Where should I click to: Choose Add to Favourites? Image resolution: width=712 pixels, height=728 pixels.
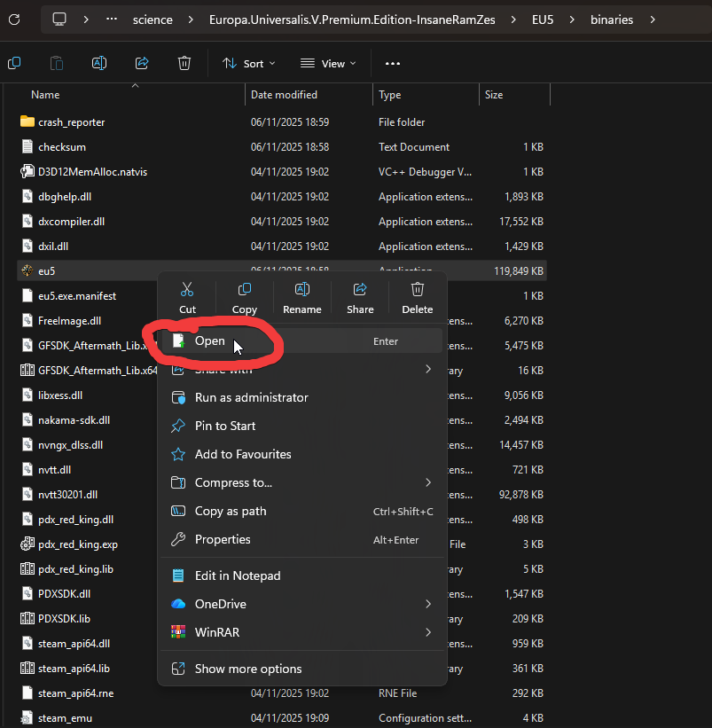(x=301, y=454)
